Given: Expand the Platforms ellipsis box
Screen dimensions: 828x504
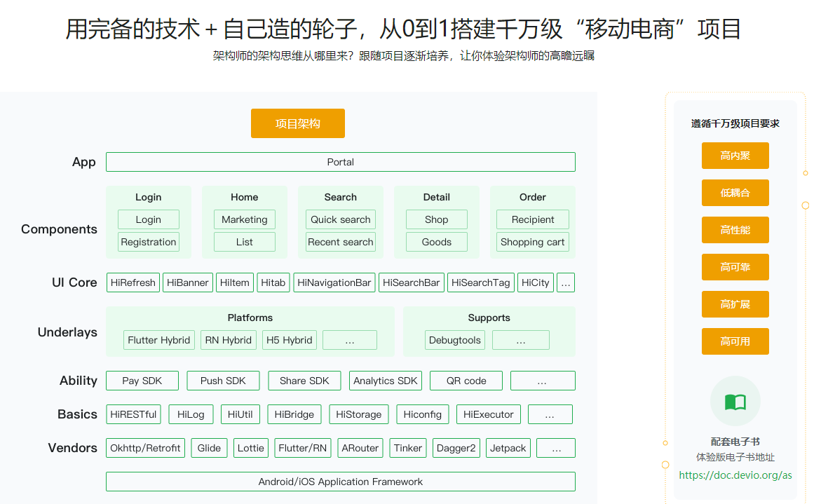Looking at the screenshot, I should coord(349,340).
